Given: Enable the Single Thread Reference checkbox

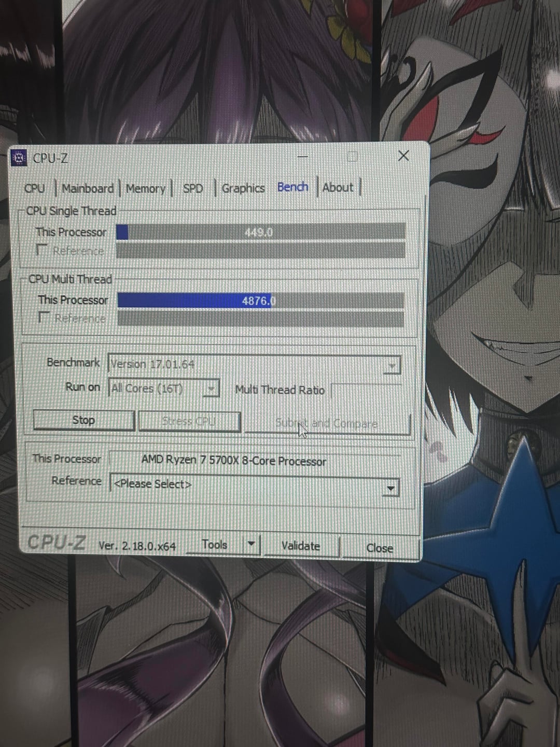Looking at the screenshot, I should [x=42, y=250].
